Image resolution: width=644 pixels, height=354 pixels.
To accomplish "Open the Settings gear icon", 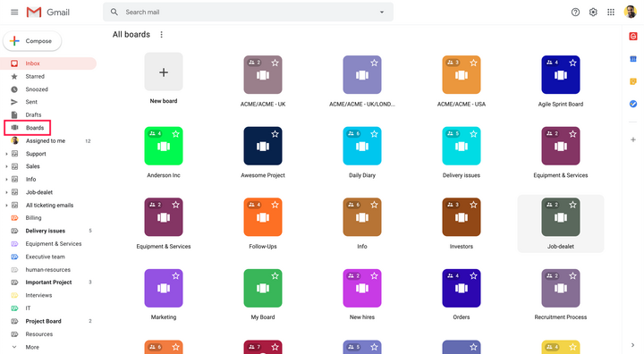I will (x=593, y=12).
